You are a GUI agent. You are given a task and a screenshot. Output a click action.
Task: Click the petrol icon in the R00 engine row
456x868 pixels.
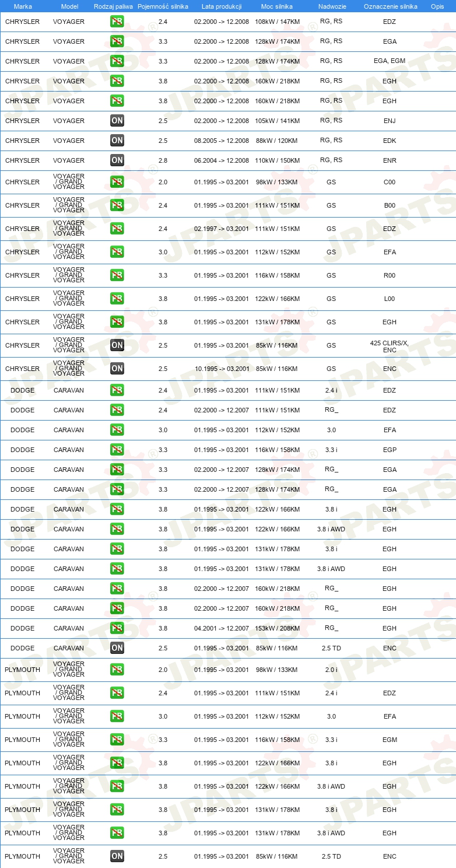click(117, 275)
